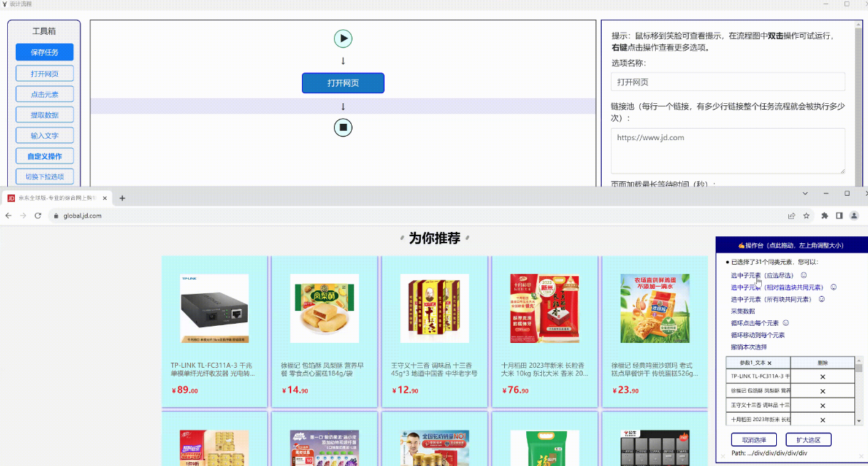
Task: Click the ¥14.90 price
Action: tap(296, 390)
